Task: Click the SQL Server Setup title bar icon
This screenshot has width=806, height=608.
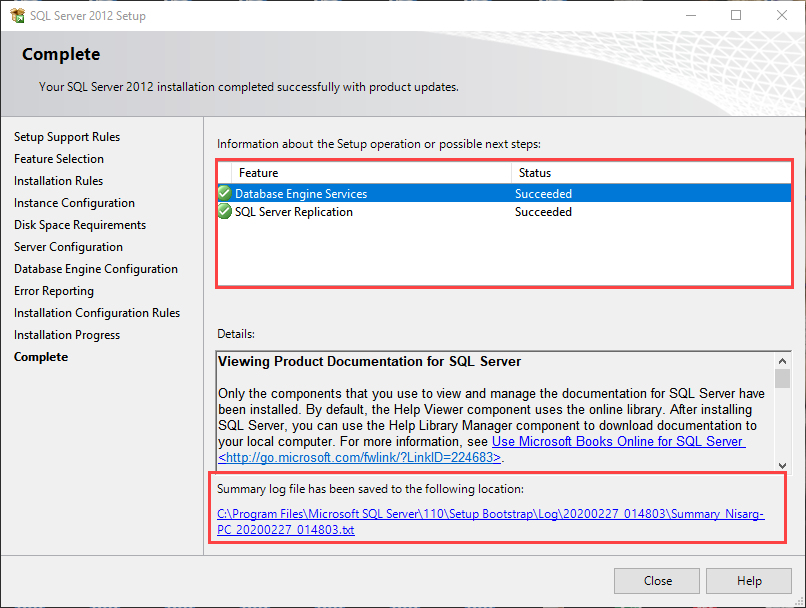Action: tap(17, 15)
